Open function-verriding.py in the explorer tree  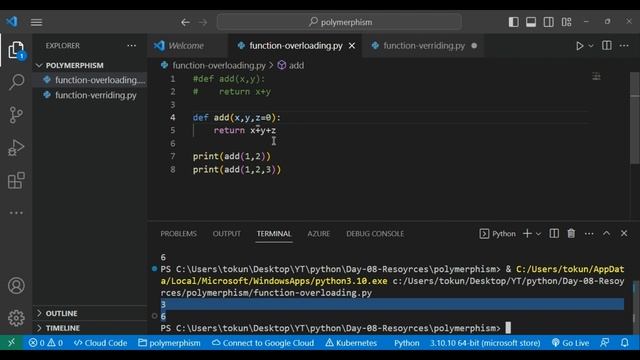tap(90, 95)
